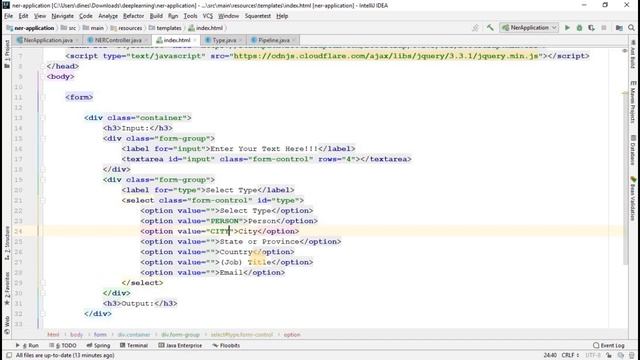Click body in the editor breadcrumb
The height and width of the screenshot is (360, 640).
(x=76, y=335)
